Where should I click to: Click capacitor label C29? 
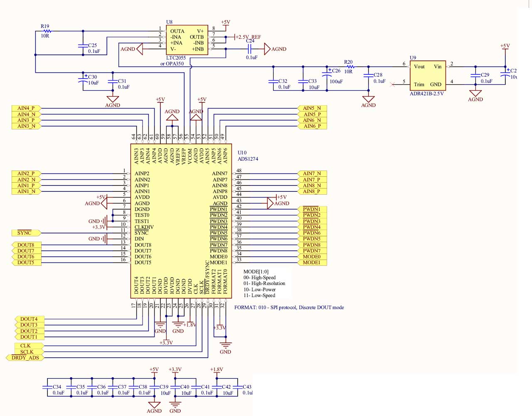point(485,75)
